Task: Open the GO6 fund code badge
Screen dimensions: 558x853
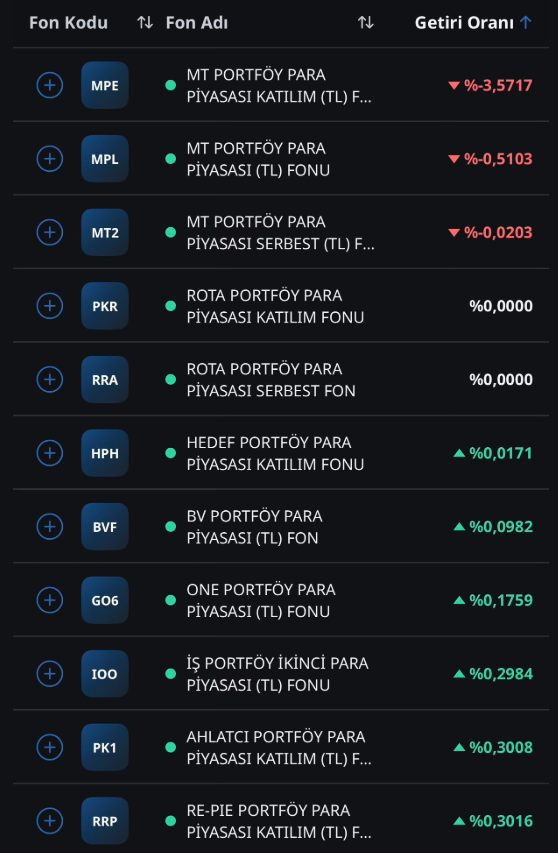Action: click(x=105, y=600)
